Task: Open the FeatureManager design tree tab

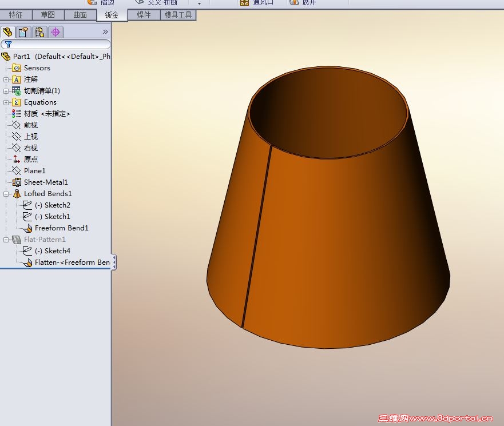Action: pos(7,32)
